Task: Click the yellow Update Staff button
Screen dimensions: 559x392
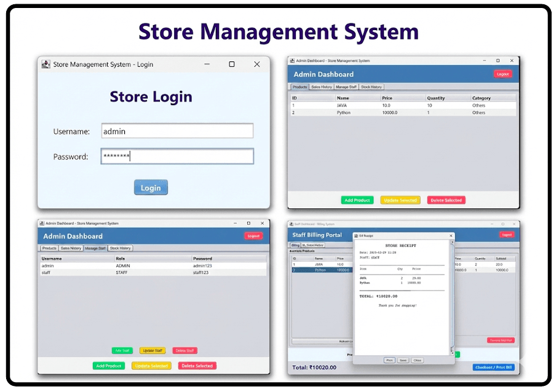Action: coord(153,351)
